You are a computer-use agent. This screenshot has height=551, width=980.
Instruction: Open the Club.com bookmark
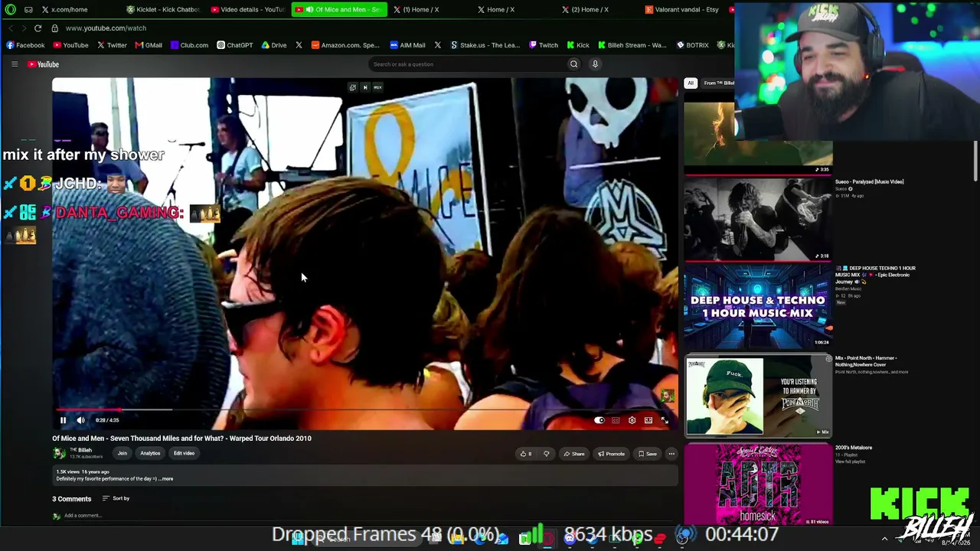tap(189, 45)
